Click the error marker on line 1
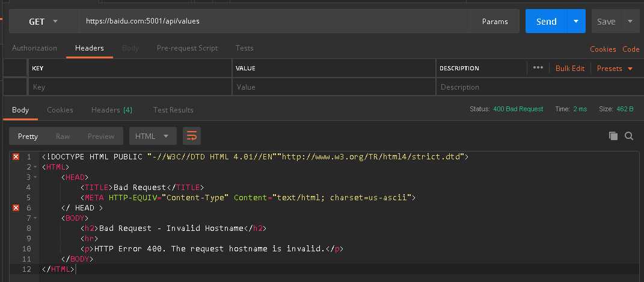 pyautogui.click(x=16, y=157)
